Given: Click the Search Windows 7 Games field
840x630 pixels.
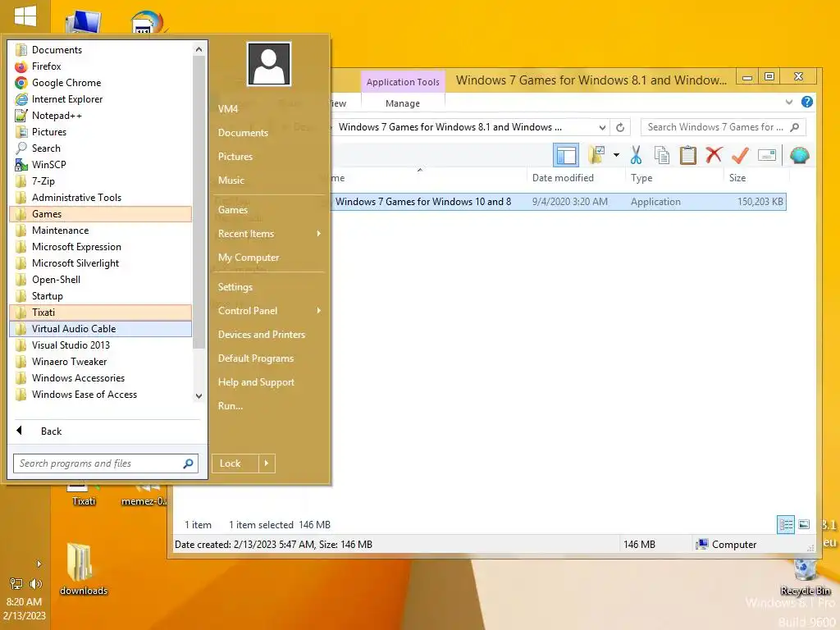Looking at the screenshot, I should 723,127.
